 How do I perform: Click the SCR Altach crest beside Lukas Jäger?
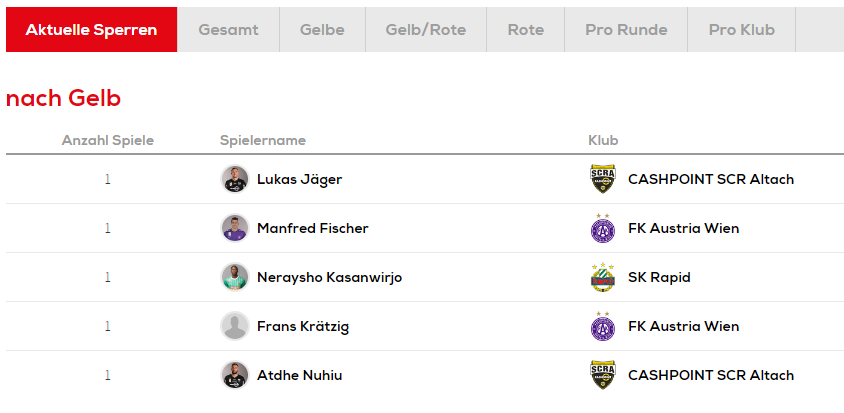tap(602, 179)
